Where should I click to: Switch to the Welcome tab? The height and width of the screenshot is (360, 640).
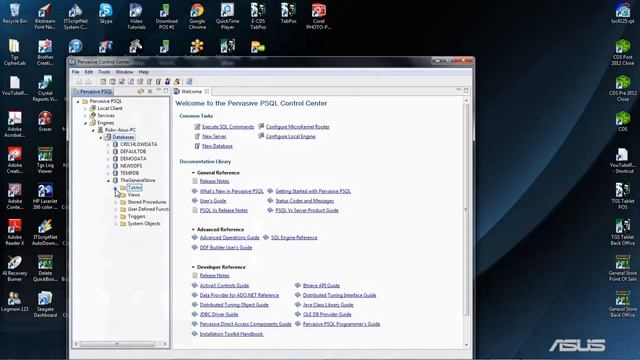[191, 91]
